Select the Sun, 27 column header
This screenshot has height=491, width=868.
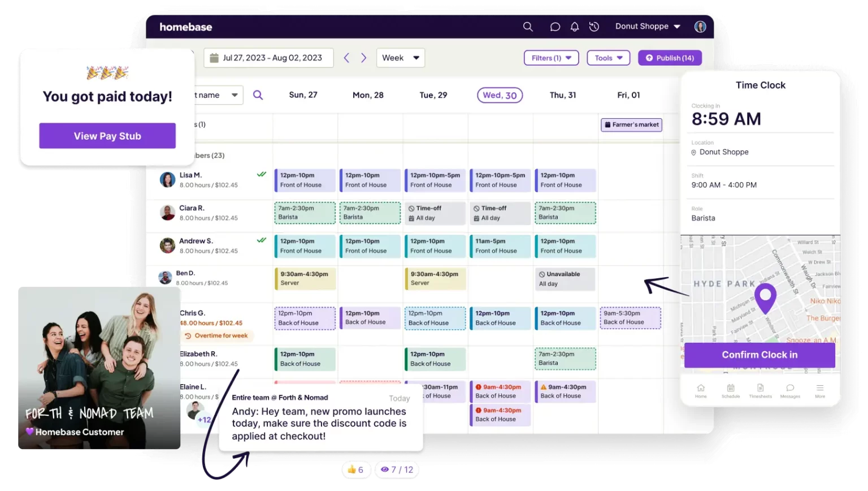tap(303, 95)
